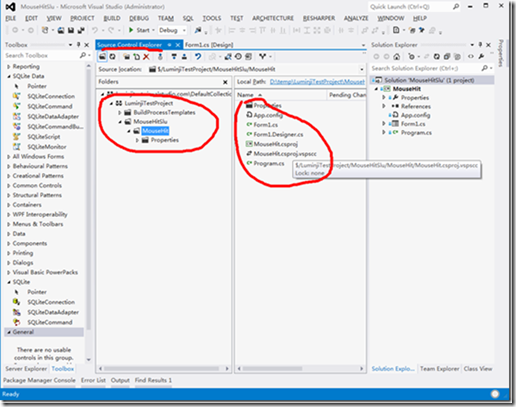Click the Add Items to Folder icon
This screenshot has height=407, width=516.
pos(137,57)
